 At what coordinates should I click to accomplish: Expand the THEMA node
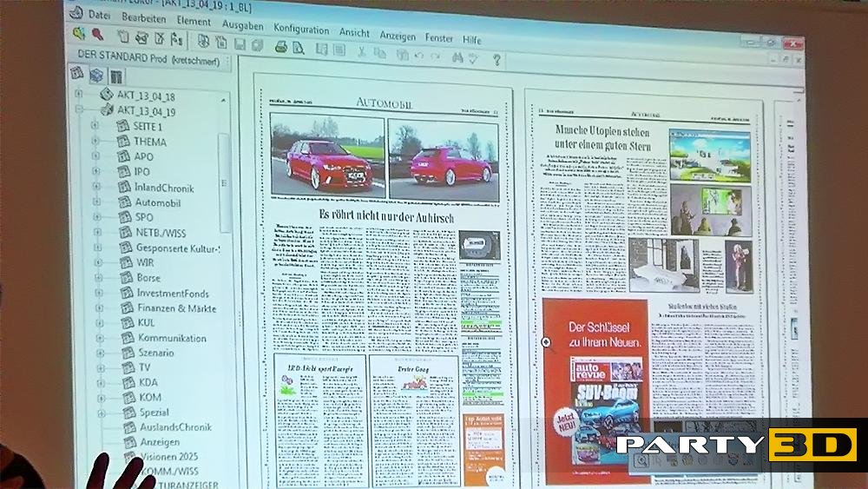tap(95, 141)
